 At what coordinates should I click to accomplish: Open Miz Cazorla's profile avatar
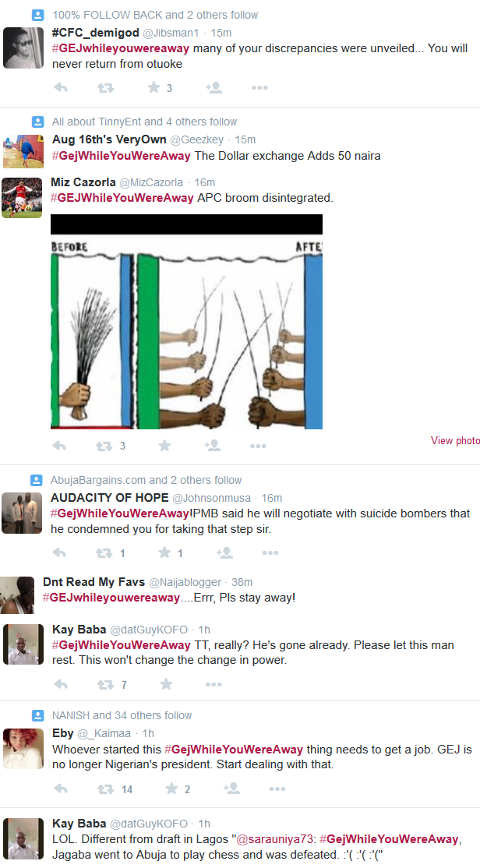(x=22, y=198)
